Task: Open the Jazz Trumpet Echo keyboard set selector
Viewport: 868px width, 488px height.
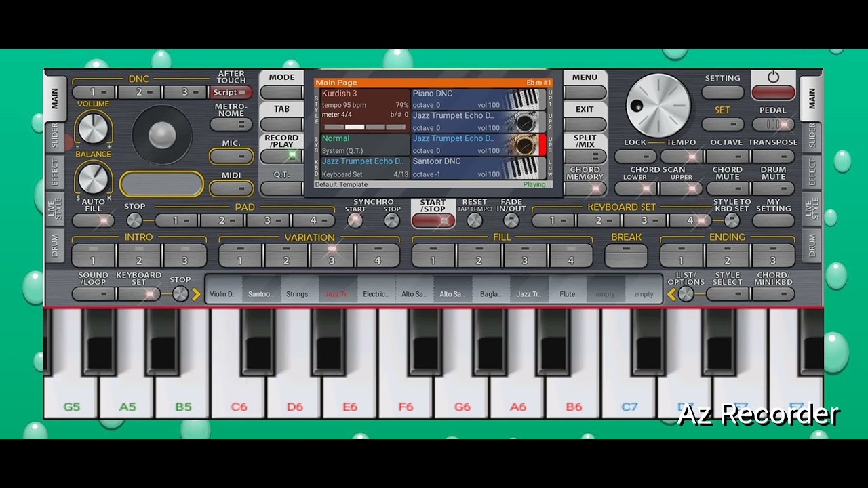Action: coord(365,168)
